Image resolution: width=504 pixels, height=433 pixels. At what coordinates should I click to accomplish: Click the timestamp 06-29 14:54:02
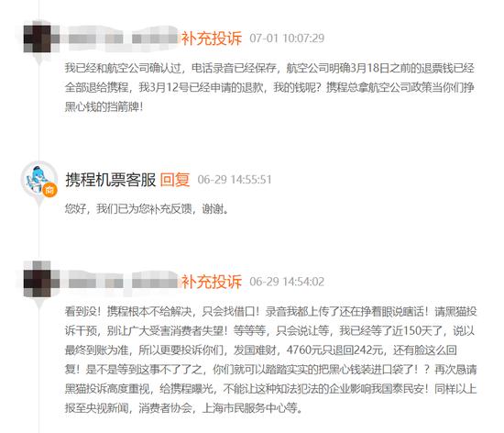pyautogui.click(x=287, y=282)
